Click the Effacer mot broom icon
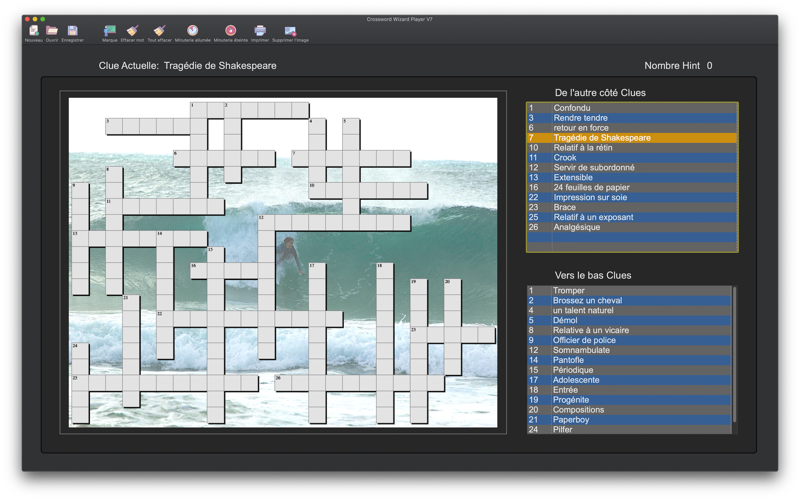Image resolution: width=800 pixels, height=500 pixels. pos(132,31)
